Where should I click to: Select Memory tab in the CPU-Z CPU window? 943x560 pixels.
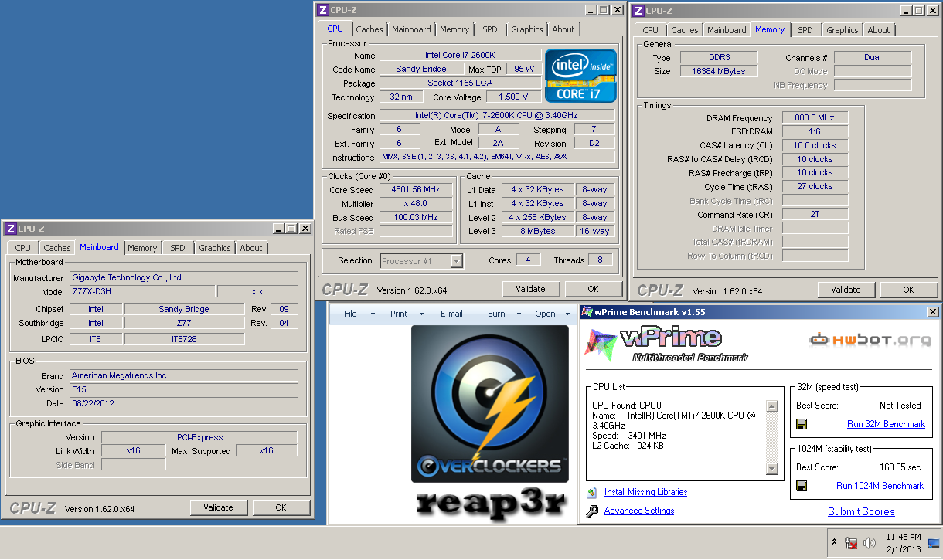pos(454,29)
